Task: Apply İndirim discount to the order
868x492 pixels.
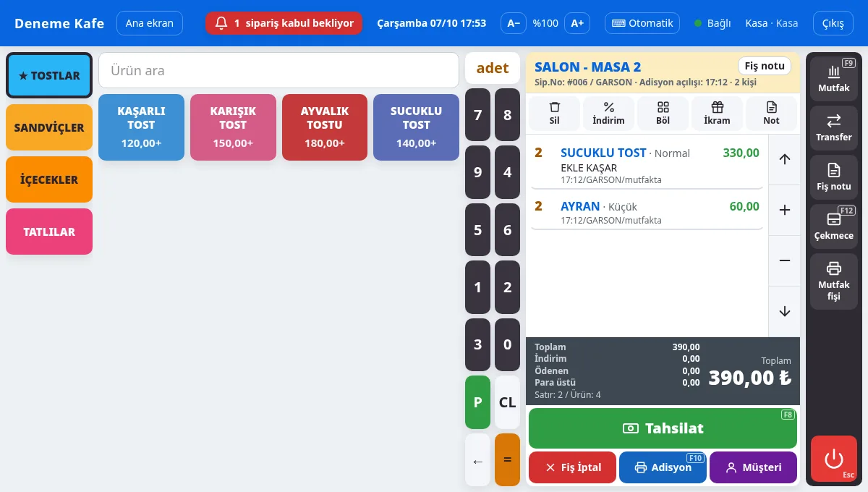Action: [608, 114]
